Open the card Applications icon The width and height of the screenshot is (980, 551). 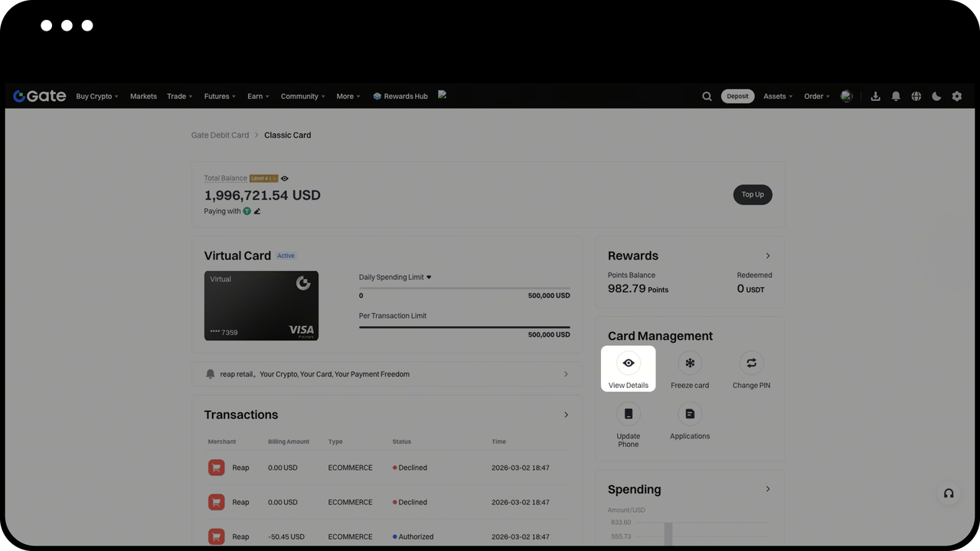click(x=689, y=414)
